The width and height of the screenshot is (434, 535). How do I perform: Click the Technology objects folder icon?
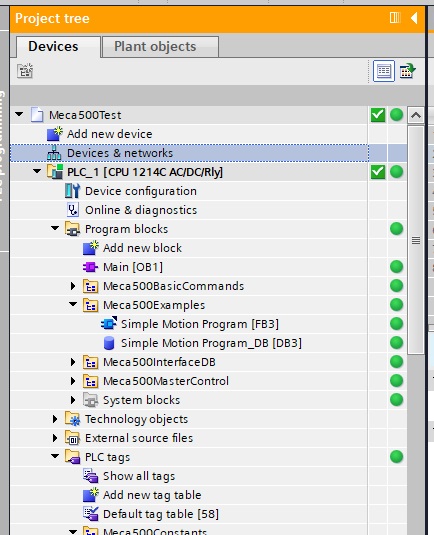point(72,419)
